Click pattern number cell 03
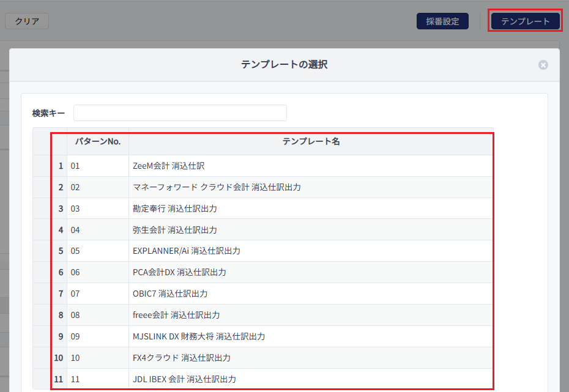 click(98, 209)
